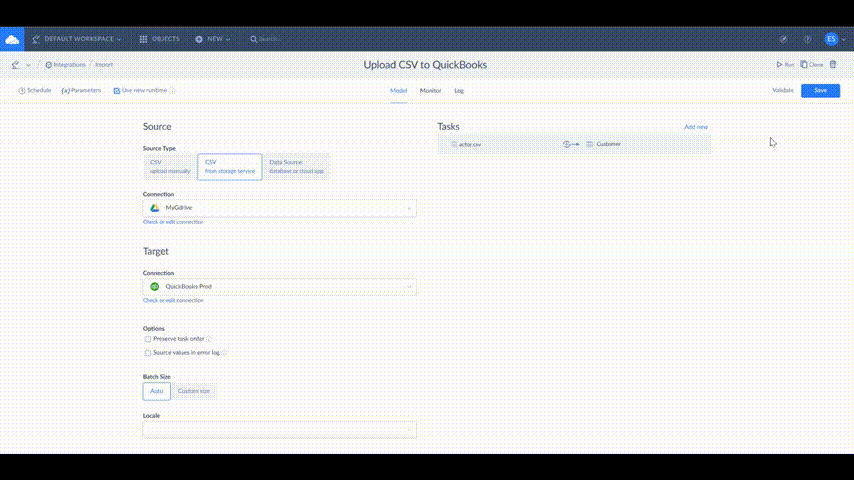Click the QuickBooks icon in target connection
The image size is (854, 480).
click(155, 287)
